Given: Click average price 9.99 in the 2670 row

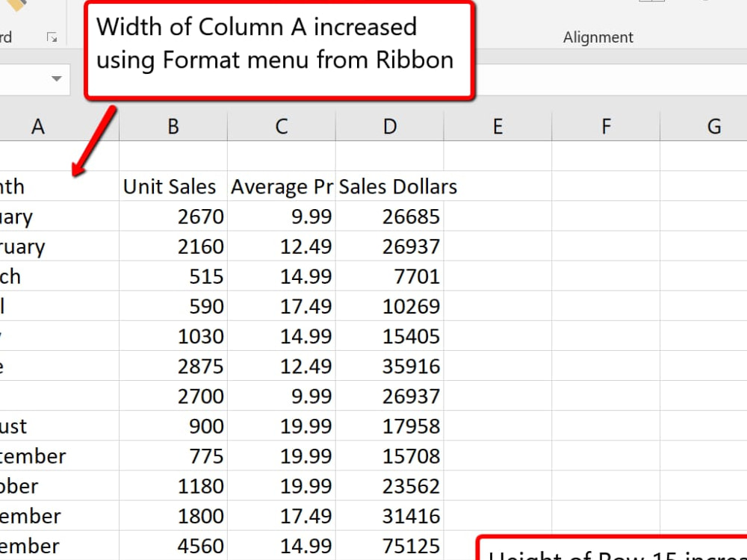Looking at the screenshot, I should click(x=282, y=217).
